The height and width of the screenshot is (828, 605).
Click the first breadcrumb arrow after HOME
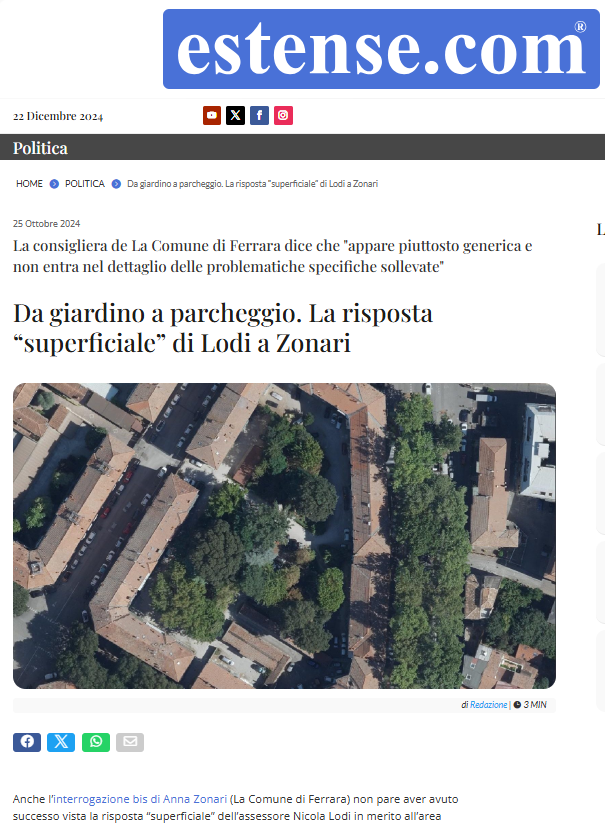click(54, 184)
